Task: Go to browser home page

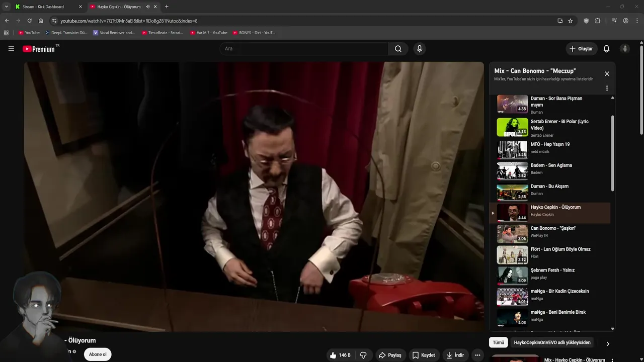Action: [41, 21]
